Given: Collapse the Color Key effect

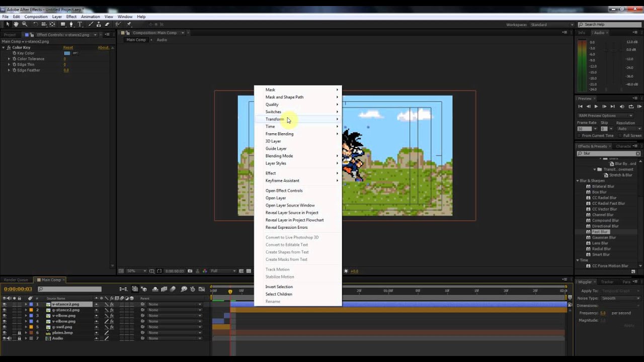Looking at the screenshot, I should [4, 47].
